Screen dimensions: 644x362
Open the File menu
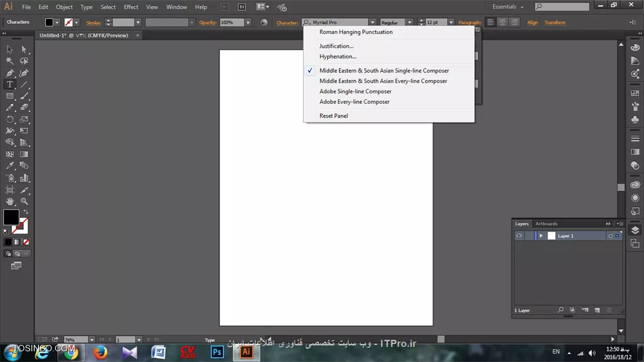click(26, 7)
